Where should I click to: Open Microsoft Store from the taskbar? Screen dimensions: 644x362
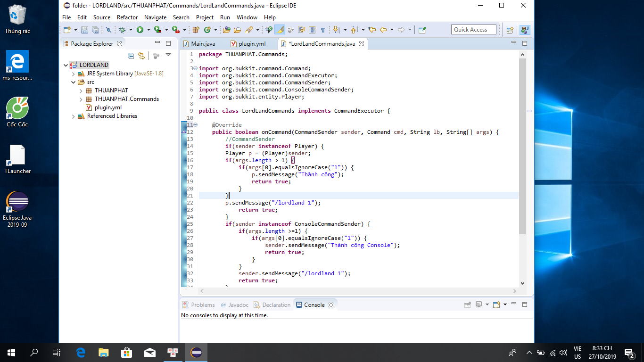126,352
